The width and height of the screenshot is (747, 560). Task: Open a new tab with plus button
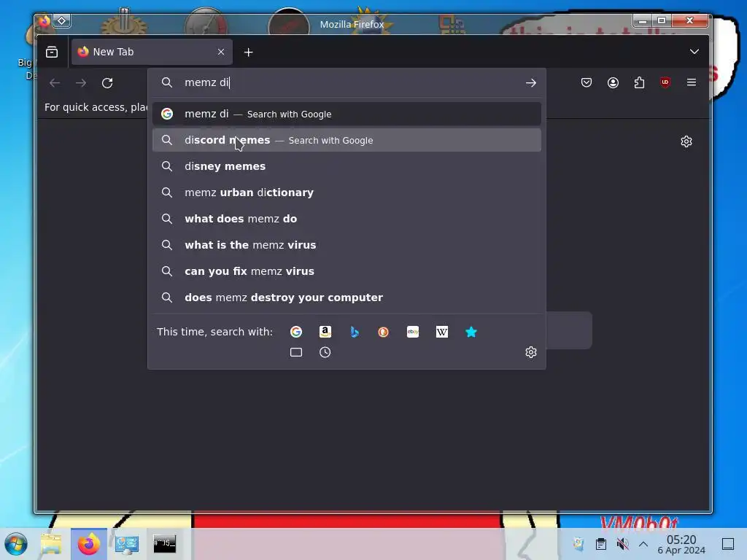pyautogui.click(x=248, y=52)
